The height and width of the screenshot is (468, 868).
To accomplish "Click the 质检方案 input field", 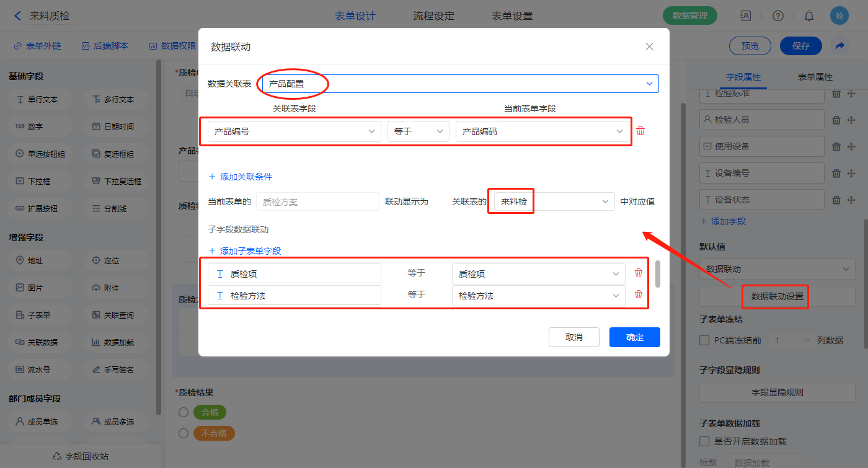I will point(317,201).
